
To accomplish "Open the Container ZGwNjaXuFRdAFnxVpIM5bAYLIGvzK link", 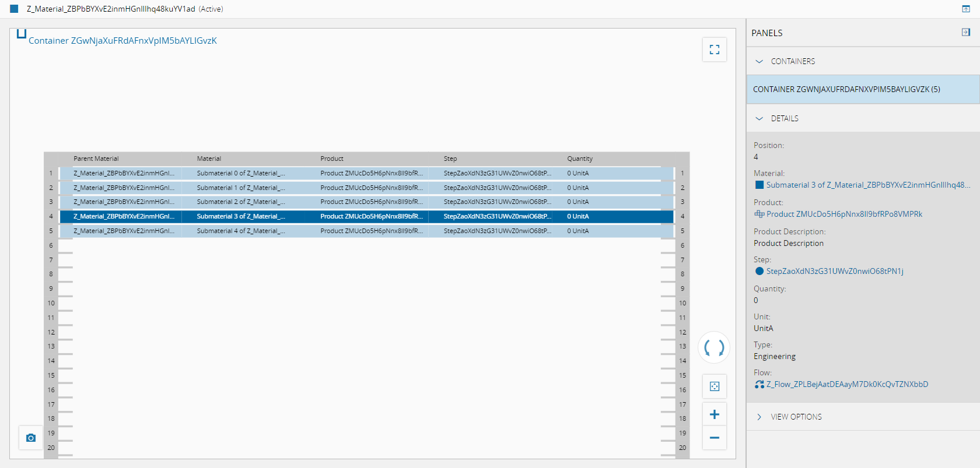I will (123, 41).
